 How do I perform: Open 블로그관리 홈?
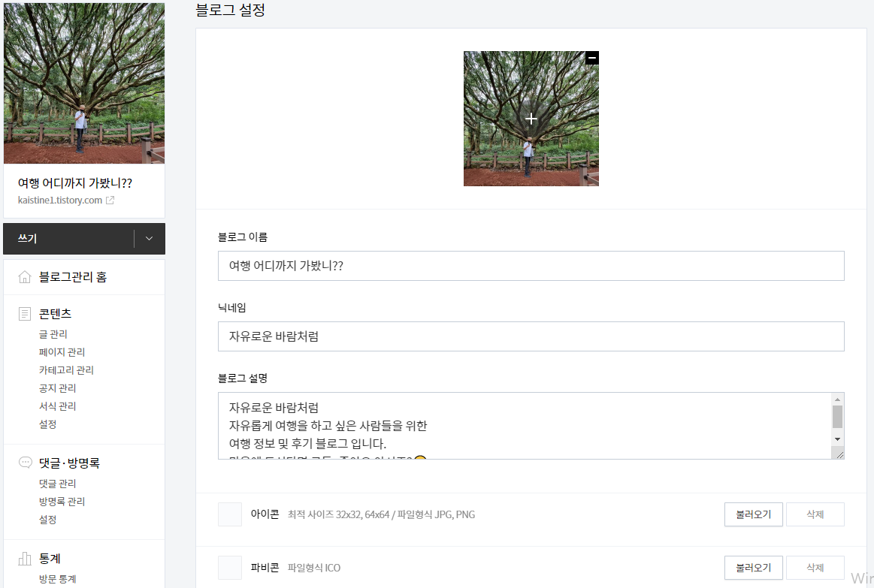click(x=72, y=277)
